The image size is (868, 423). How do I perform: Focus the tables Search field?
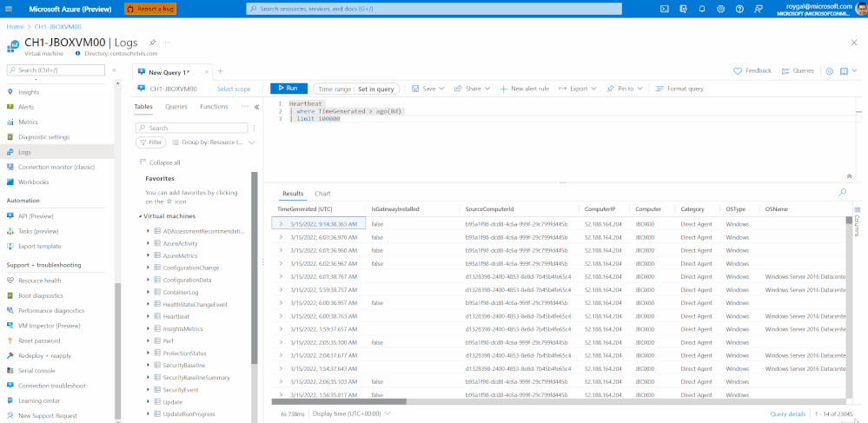tap(193, 128)
